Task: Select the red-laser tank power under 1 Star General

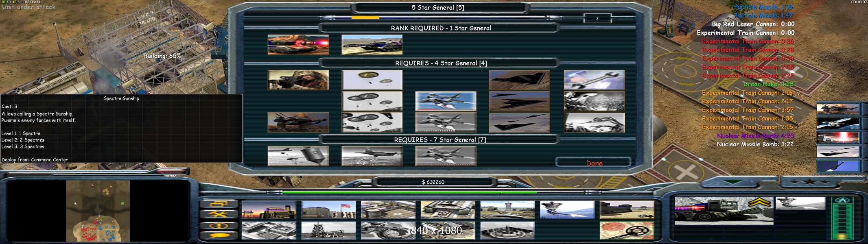Action: [298, 45]
